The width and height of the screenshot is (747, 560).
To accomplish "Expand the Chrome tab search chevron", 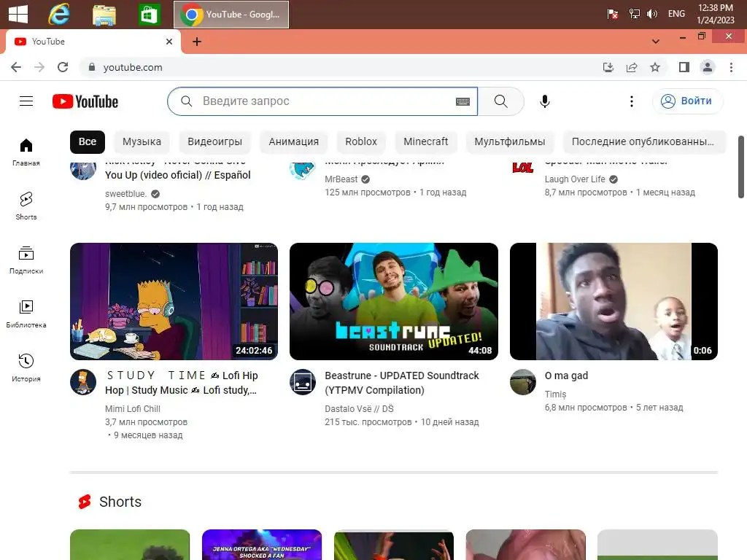I will [656, 42].
